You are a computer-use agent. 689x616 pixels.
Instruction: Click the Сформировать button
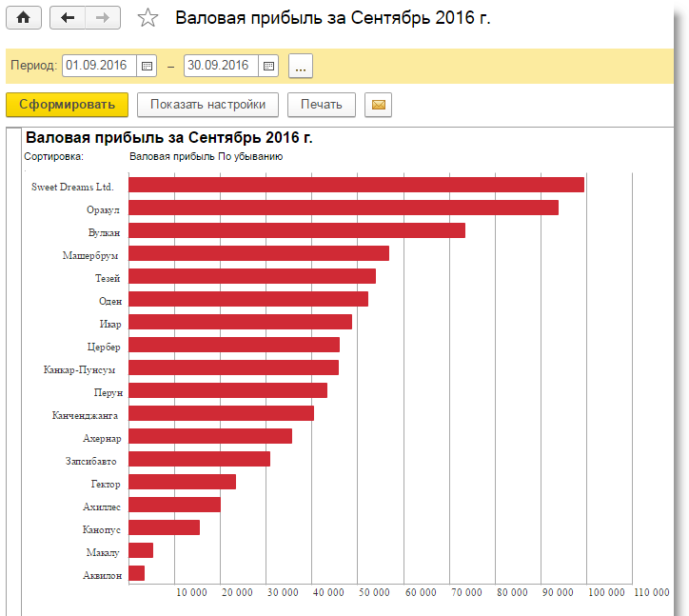67,104
